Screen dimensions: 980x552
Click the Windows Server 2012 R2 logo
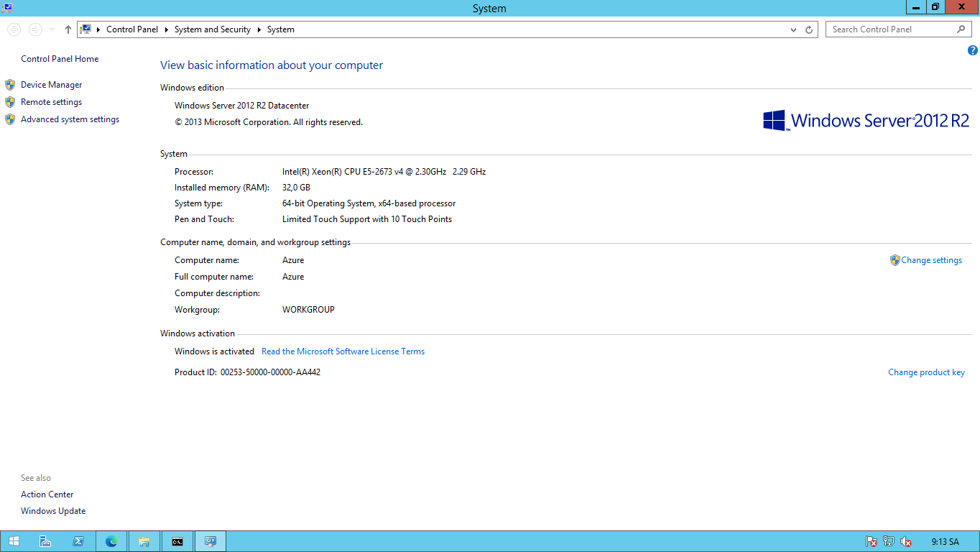(866, 120)
